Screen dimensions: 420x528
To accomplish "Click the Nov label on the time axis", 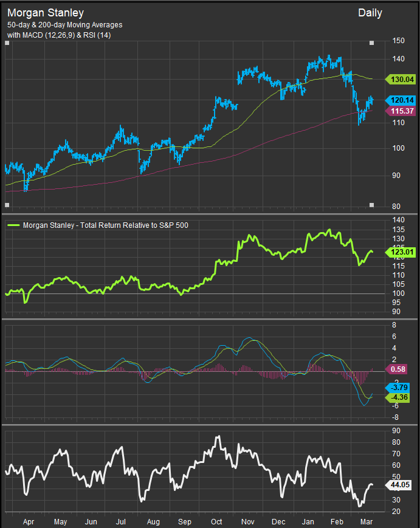I will pyautogui.click(x=247, y=521).
